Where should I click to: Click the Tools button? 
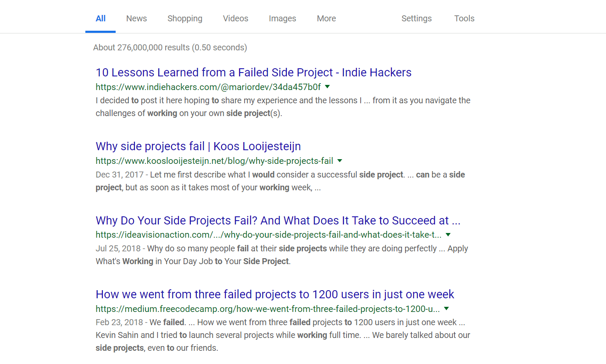[x=464, y=18]
